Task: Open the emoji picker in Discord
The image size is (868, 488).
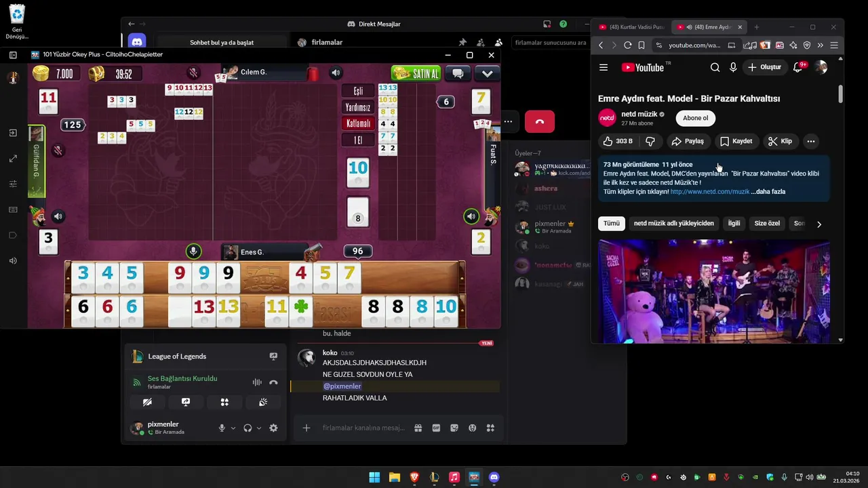Action: click(472, 428)
